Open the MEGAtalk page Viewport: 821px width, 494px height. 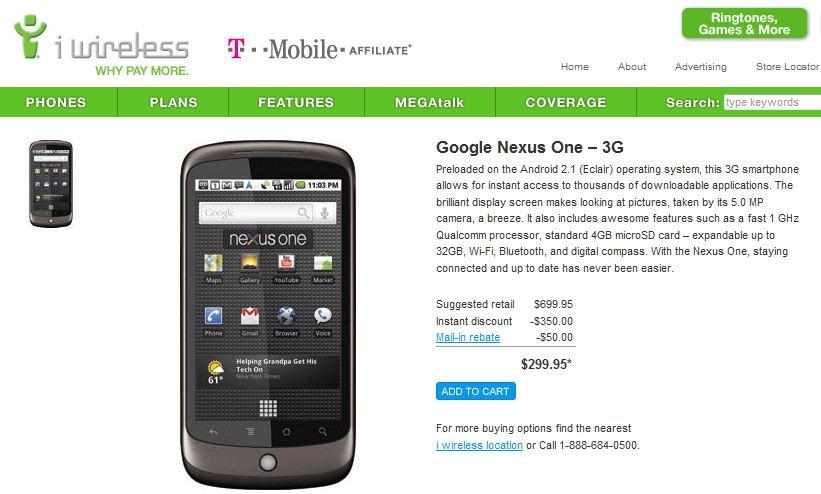tap(429, 102)
